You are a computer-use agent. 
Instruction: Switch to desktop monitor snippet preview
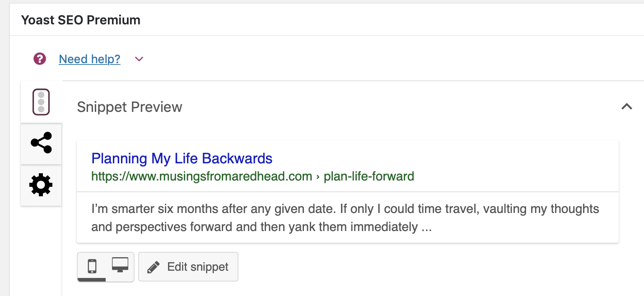click(120, 265)
